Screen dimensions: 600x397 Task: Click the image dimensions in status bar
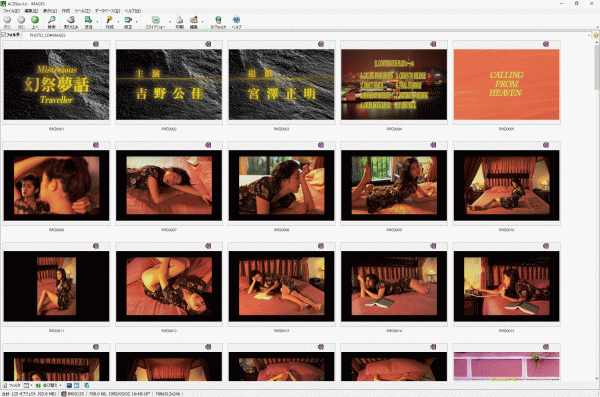[x=168, y=394]
